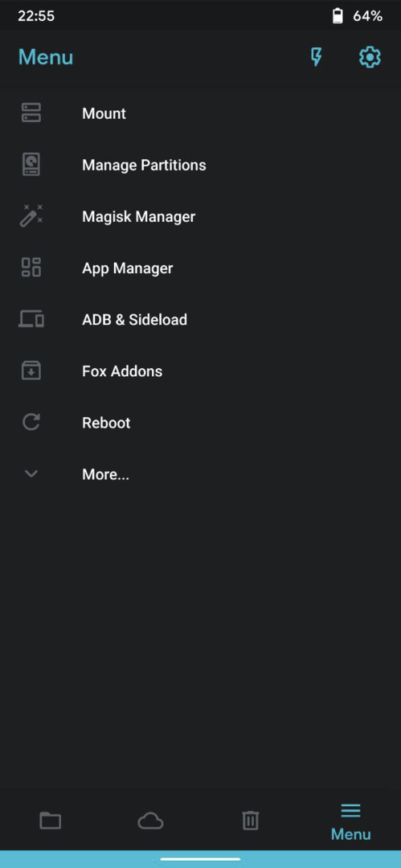This screenshot has height=868, width=401.
Task: Switch to the folder files tab
Action: [x=50, y=821]
